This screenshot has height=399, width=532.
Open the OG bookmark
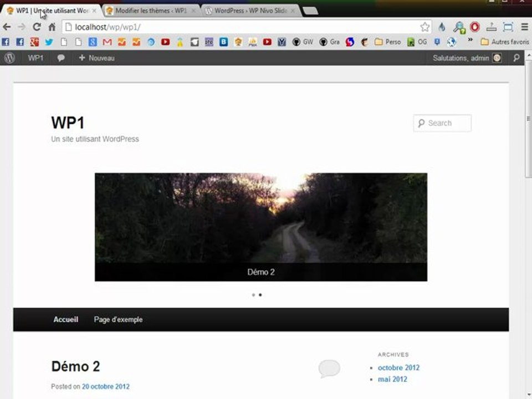pos(417,42)
